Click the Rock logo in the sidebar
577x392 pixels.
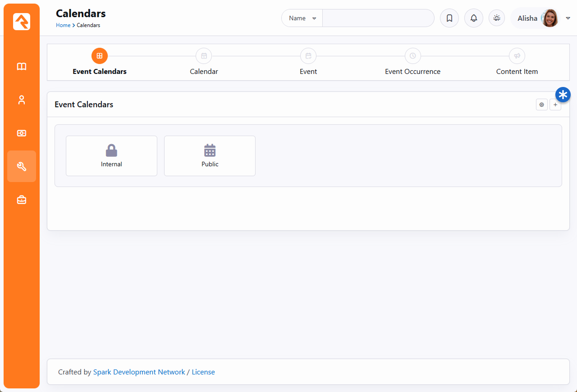point(22,22)
